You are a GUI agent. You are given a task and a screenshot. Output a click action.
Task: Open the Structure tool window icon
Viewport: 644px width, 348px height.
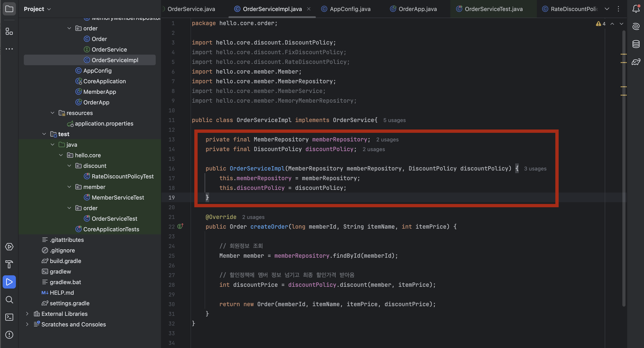point(9,31)
